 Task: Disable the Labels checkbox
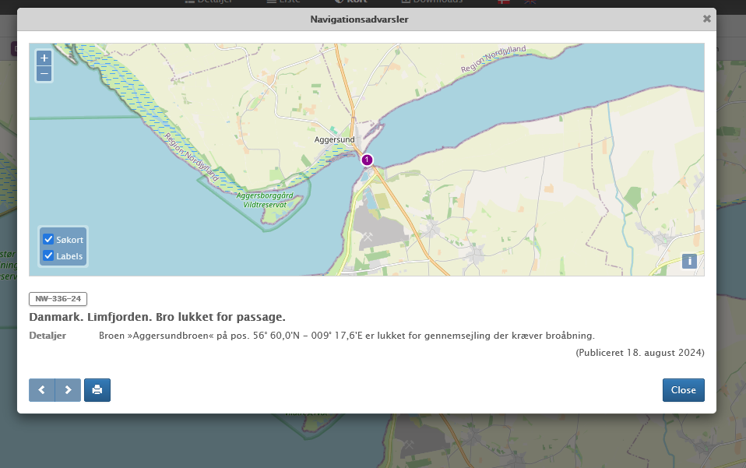point(48,256)
